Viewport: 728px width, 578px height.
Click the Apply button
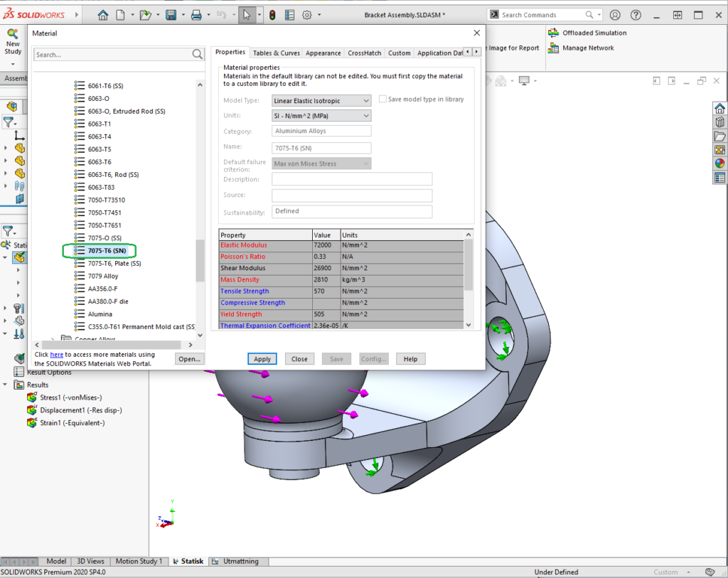tap(262, 359)
